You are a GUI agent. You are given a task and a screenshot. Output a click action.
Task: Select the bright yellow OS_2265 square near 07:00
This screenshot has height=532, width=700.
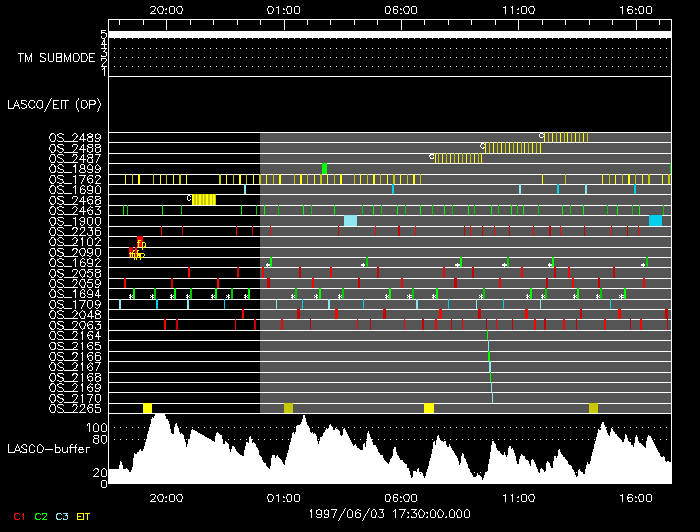click(x=429, y=408)
